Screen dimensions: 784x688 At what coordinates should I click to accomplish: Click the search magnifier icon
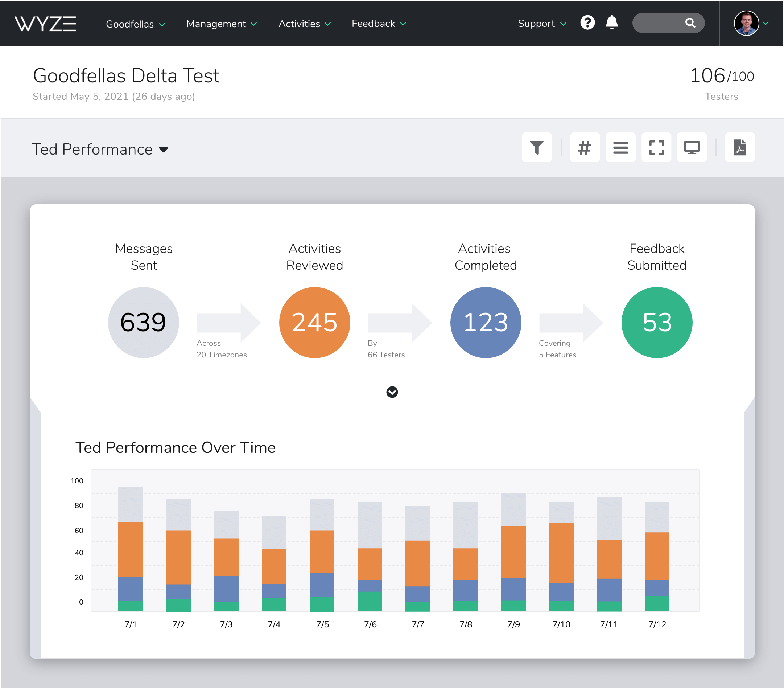(x=690, y=23)
